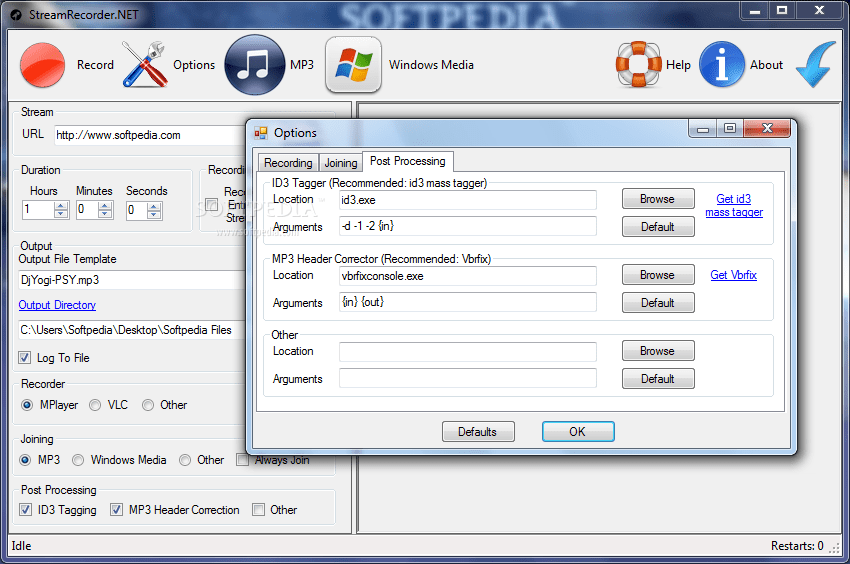Increase Seconds with the up arrow
The image size is (850, 564).
(x=154, y=206)
